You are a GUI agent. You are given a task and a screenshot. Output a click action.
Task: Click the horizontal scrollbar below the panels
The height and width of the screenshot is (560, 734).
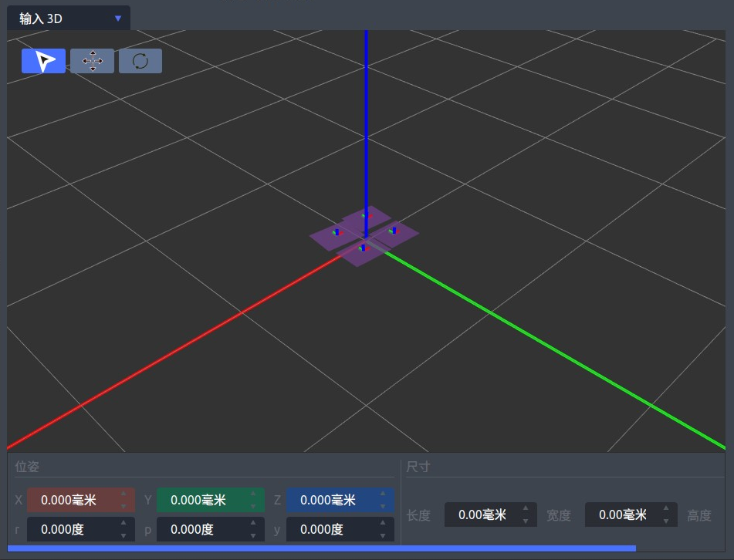coord(322,548)
